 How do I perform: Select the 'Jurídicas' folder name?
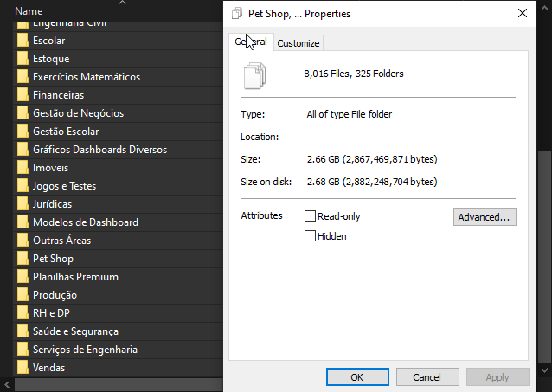(x=53, y=204)
